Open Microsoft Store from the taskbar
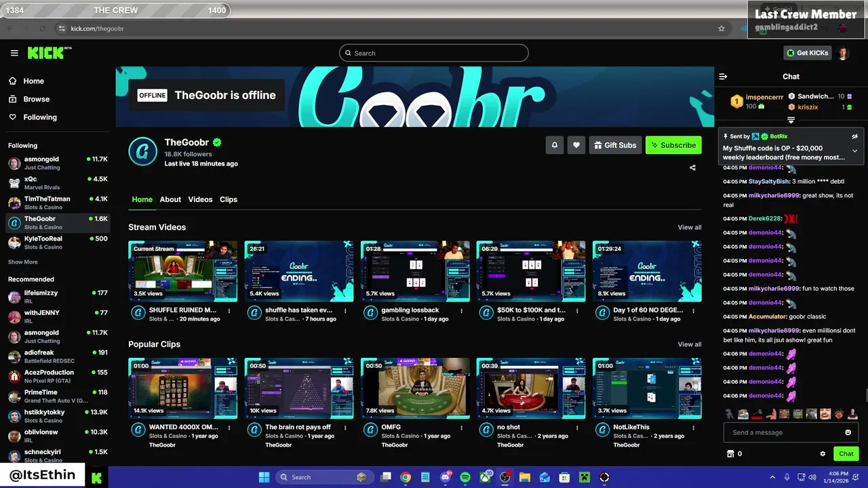The image size is (868, 488). 564,477
